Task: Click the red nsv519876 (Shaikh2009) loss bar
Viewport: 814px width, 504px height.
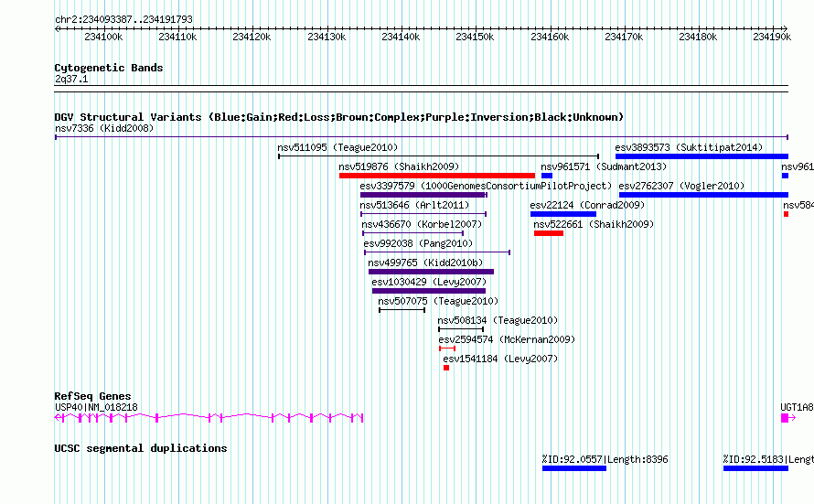Action: (x=437, y=176)
